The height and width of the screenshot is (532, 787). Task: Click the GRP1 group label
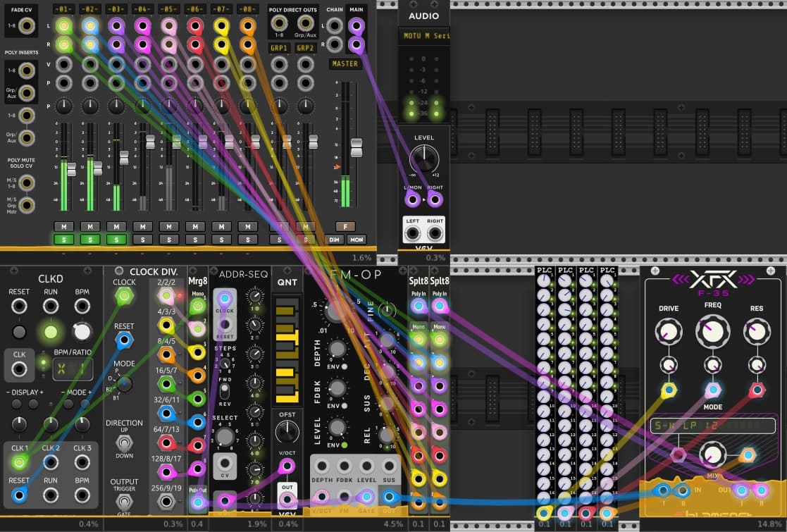coord(279,48)
